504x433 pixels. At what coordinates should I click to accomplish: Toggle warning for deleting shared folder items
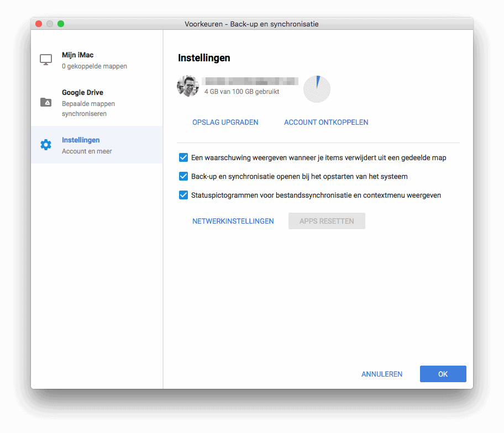[x=183, y=158]
